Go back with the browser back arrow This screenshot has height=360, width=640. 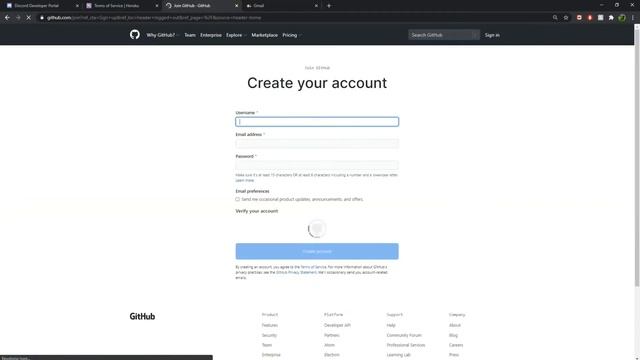(7, 18)
